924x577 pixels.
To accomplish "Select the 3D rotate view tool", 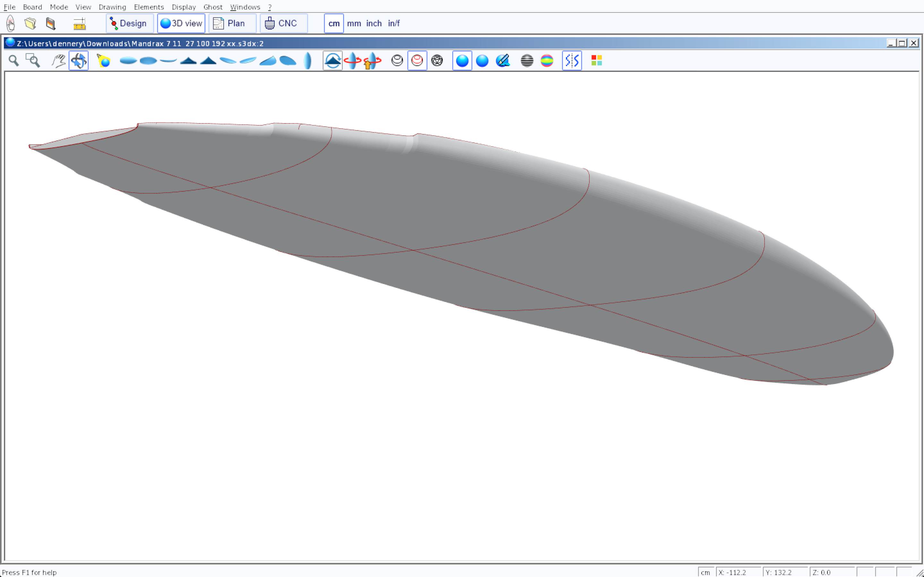I will [x=79, y=61].
